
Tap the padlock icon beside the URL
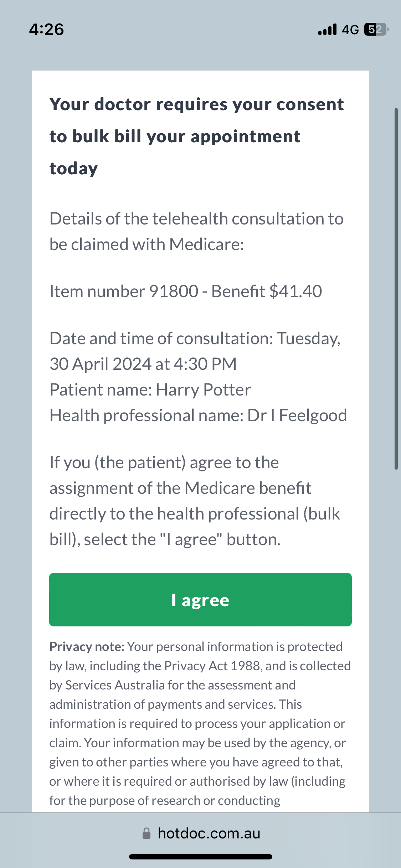tap(146, 833)
